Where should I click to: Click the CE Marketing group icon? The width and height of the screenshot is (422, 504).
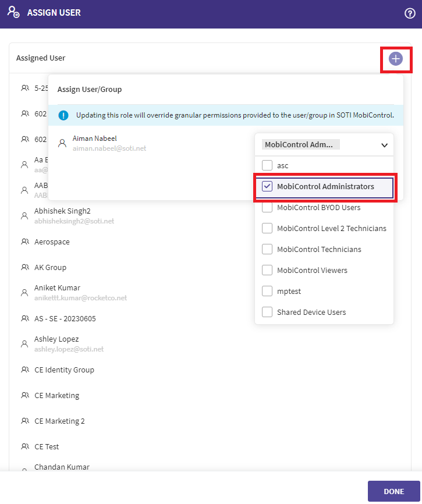click(25, 395)
